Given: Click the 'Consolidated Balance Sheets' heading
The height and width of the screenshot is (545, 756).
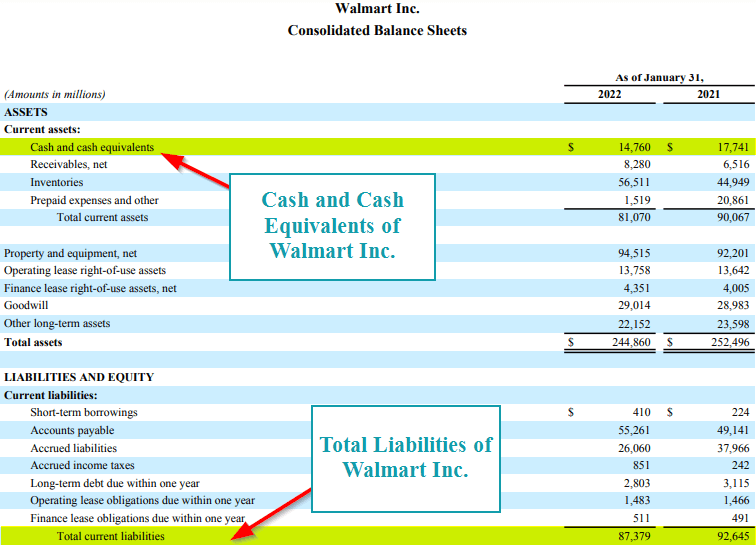Looking at the screenshot, I should [x=377, y=30].
